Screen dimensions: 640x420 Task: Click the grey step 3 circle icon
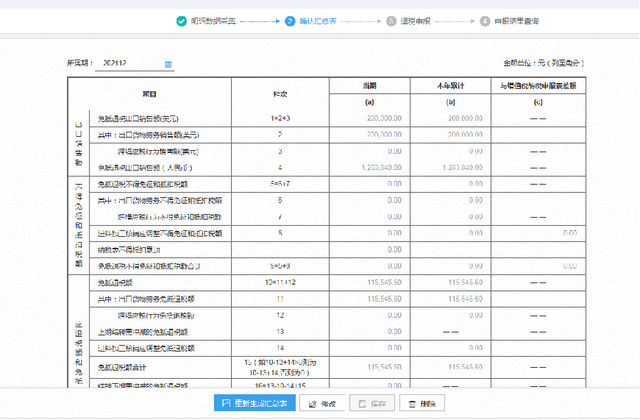click(391, 21)
